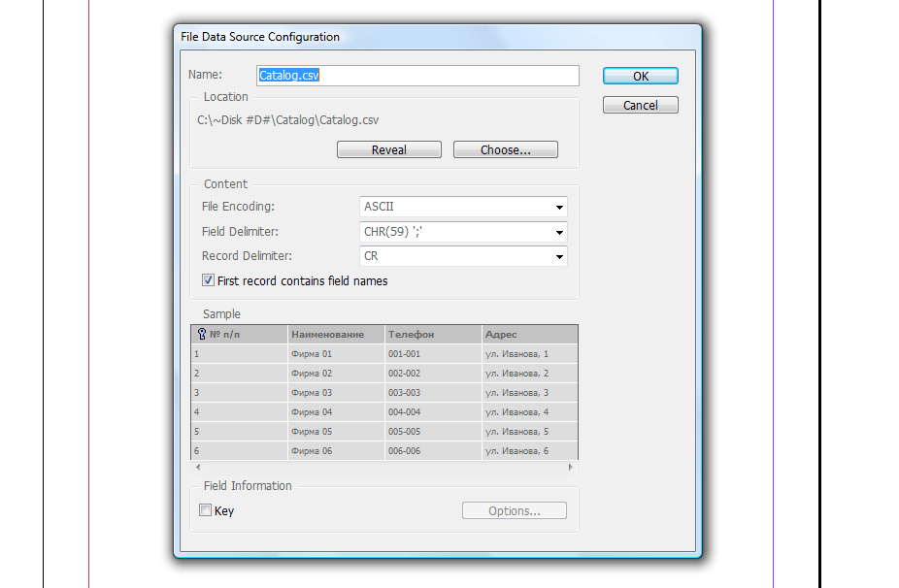This screenshot has width=899, height=588.
Task: Click the File Data Source Configuration title bar
Action: (438, 37)
